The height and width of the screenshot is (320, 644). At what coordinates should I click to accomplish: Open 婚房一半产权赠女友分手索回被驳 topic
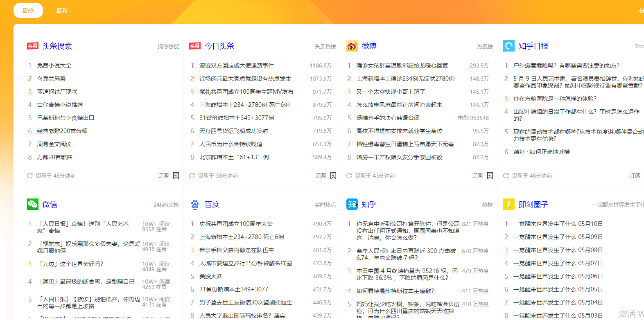point(399,157)
